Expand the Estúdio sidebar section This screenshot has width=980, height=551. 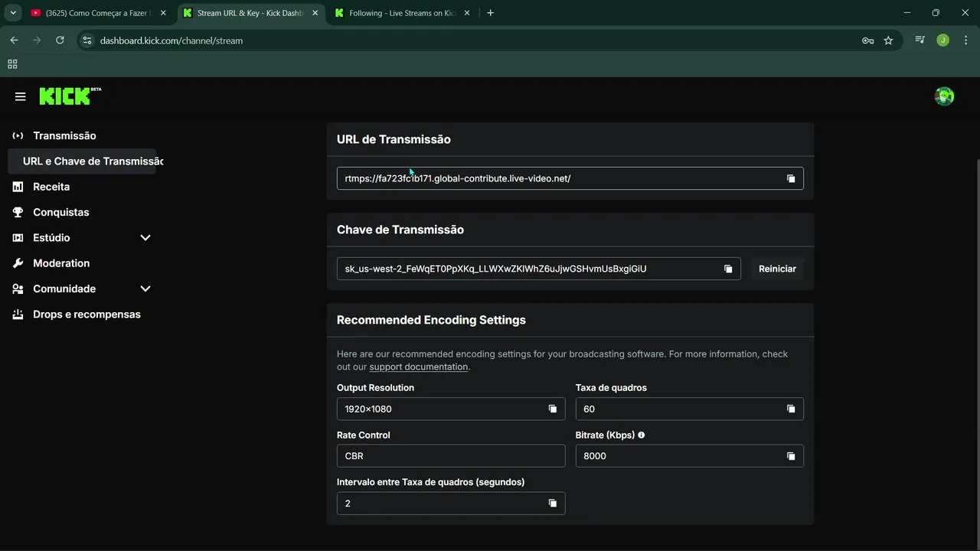145,238
